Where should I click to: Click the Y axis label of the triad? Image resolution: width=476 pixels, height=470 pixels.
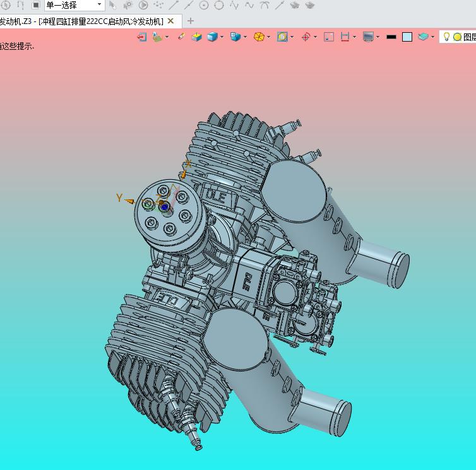click(x=119, y=198)
